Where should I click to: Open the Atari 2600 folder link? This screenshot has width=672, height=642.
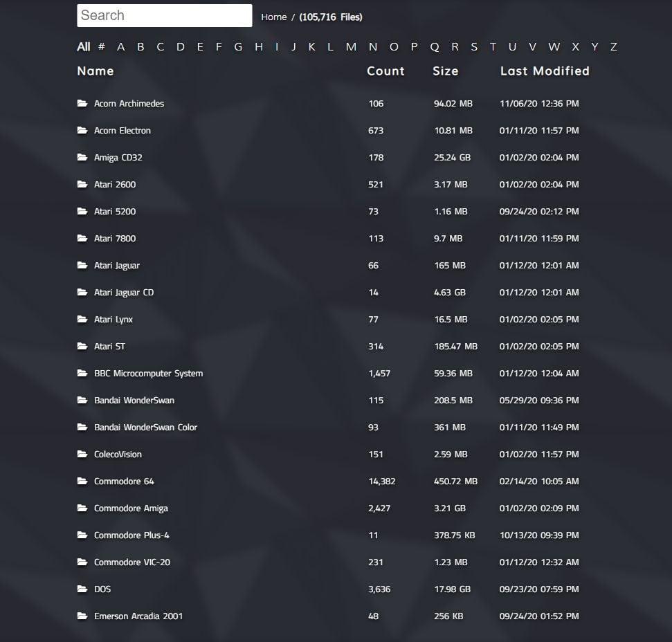(115, 184)
